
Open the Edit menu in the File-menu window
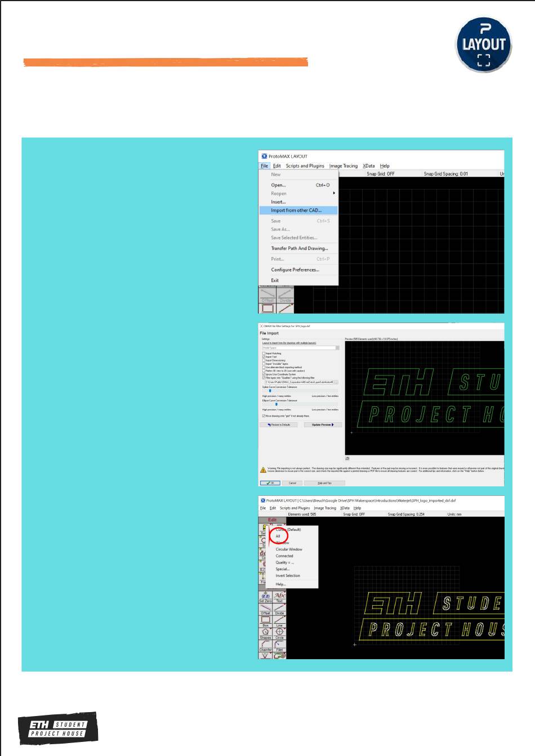pos(277,166)
